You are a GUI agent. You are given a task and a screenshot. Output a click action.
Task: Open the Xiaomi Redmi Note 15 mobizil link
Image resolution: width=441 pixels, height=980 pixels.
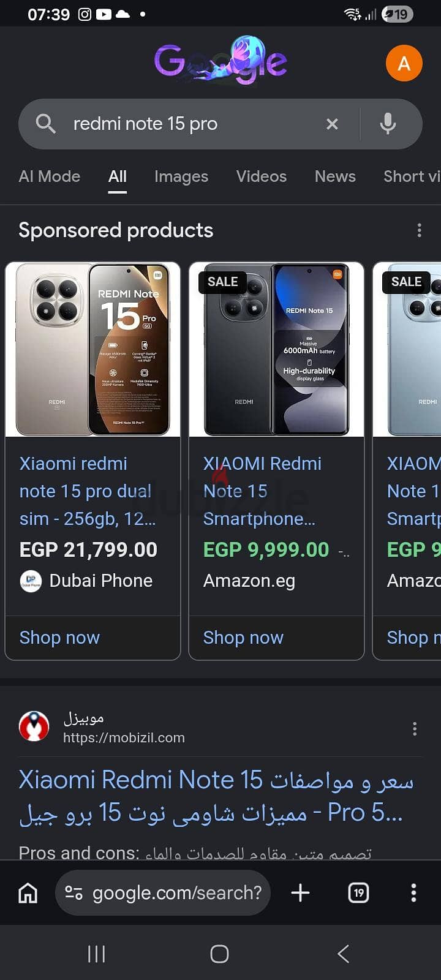click(x=216, y=796)
